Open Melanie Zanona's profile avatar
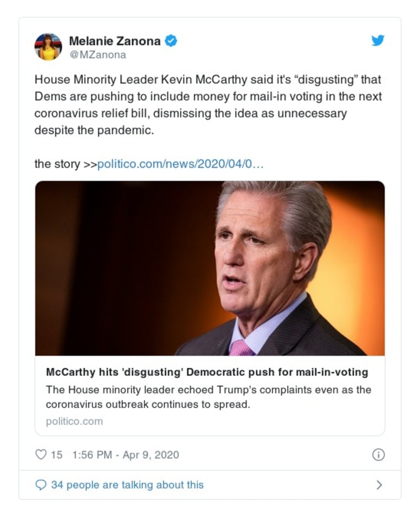Viewport: 420px width, 516px height. pos(48,47)
